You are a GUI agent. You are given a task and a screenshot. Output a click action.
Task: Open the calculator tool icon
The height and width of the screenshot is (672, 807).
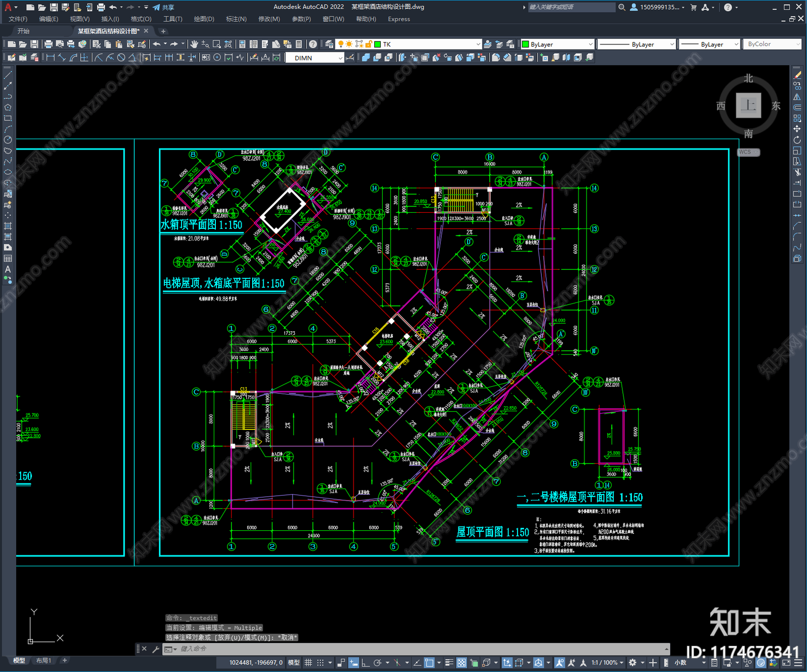[299, 44]
